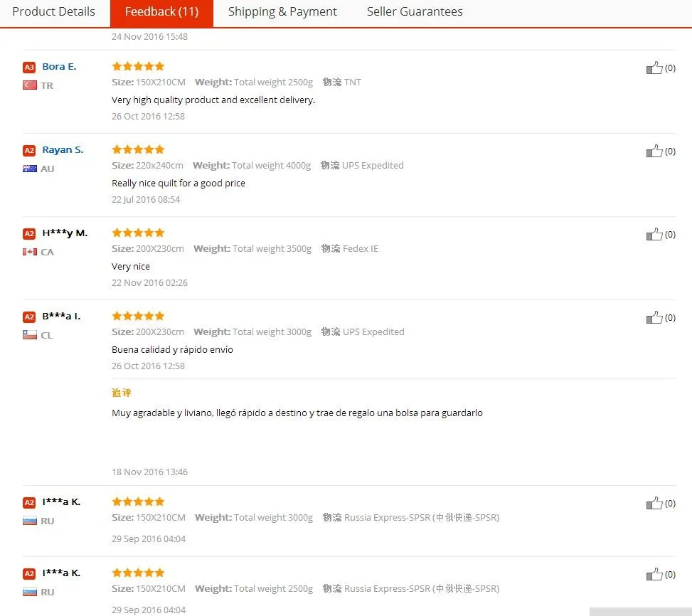Click thumbs-up on 2500g I***a K. review

click(654, 575)
